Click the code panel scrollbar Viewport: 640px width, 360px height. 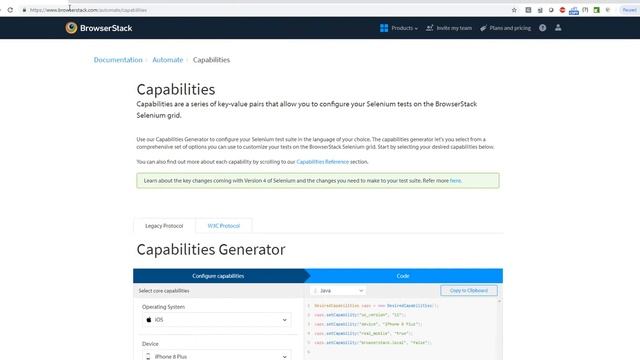(500, 330)
